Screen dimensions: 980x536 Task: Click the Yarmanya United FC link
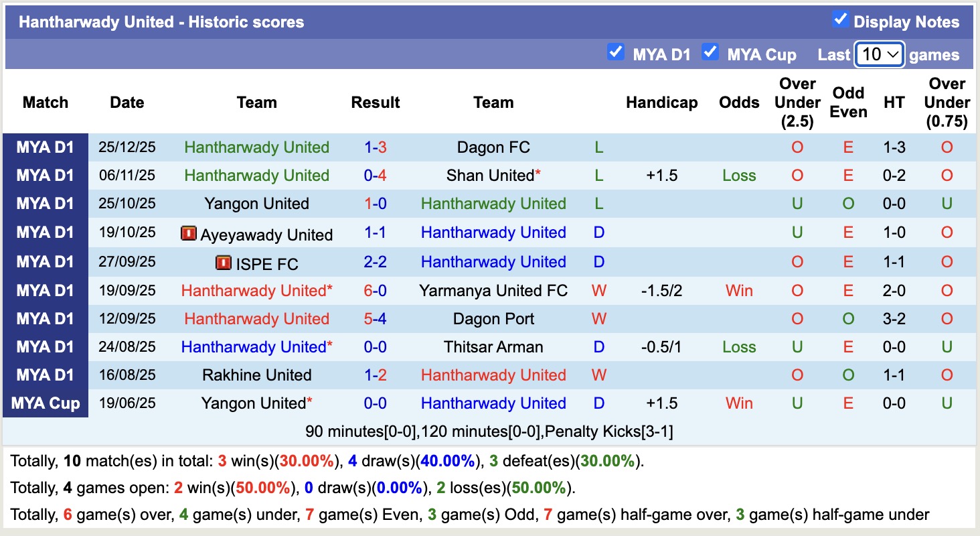[x=493, y=290]
